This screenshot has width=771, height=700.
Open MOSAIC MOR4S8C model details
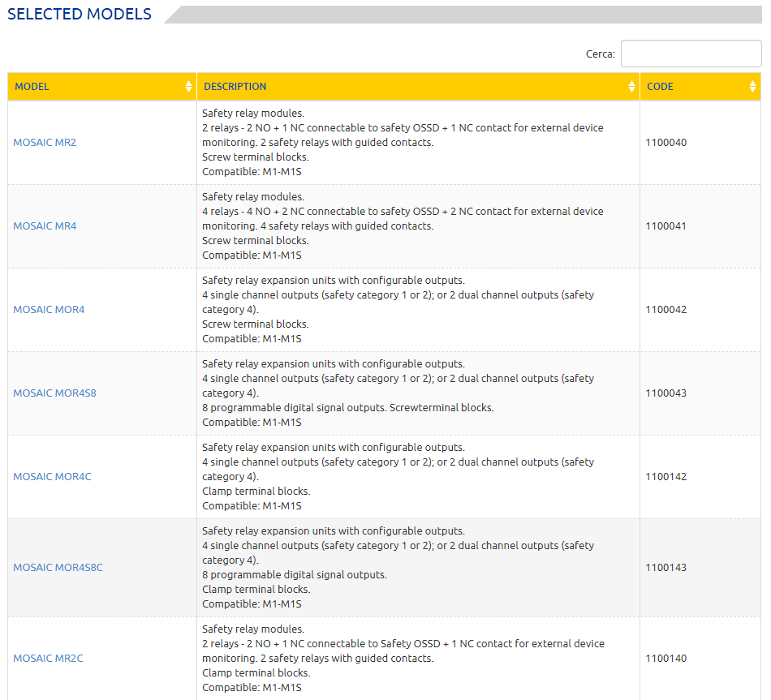click(x=58, y=568)
